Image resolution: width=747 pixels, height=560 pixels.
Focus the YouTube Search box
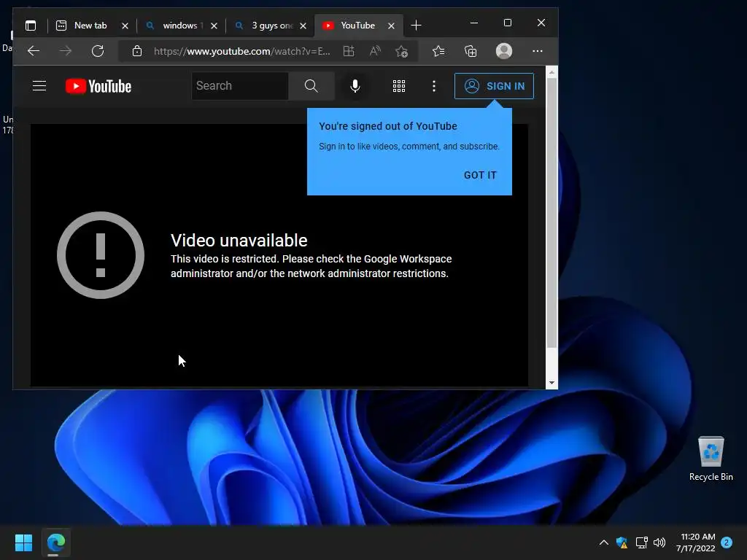pyautogui.click(x=239, y=86)
